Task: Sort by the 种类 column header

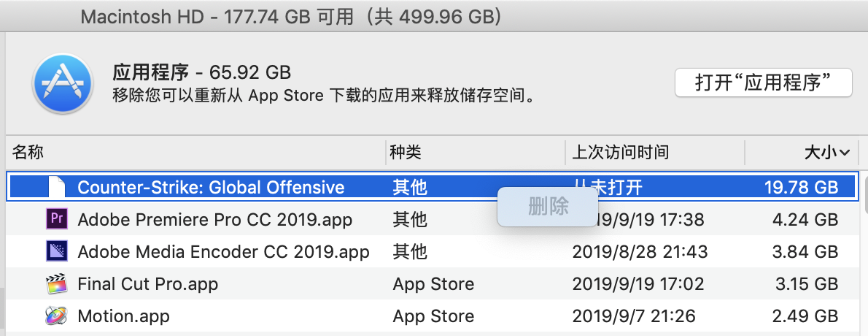Action: pyautogui.click(x=406, y=153)
